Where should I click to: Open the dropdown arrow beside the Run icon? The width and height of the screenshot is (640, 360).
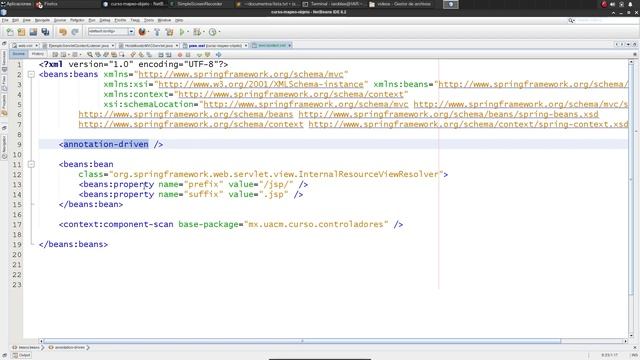pyautogui.click(x=188, y=32)
